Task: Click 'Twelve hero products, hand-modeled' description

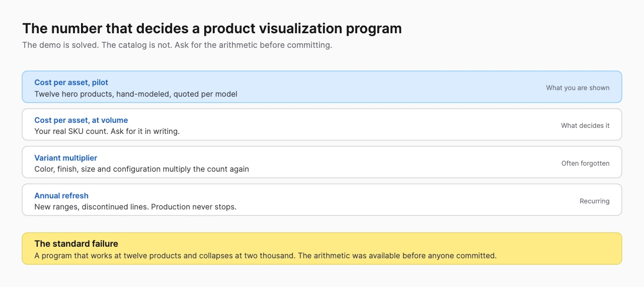Action: [136, 94]
